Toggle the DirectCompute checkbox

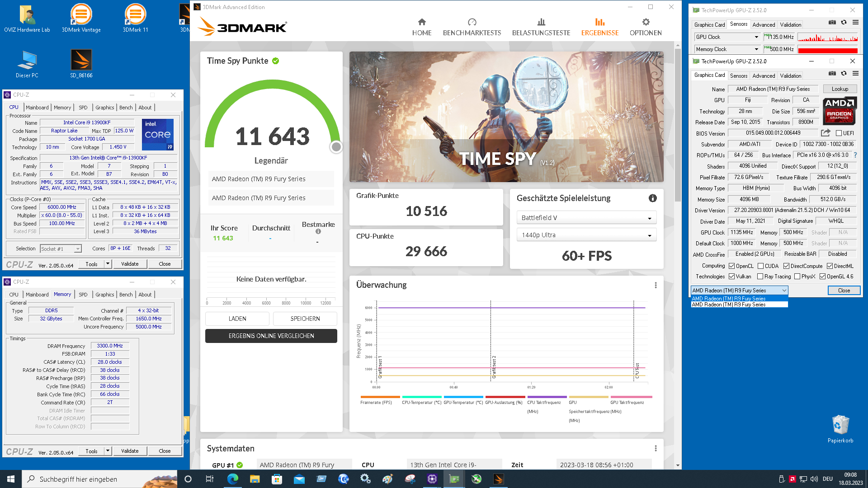(786, 266)
